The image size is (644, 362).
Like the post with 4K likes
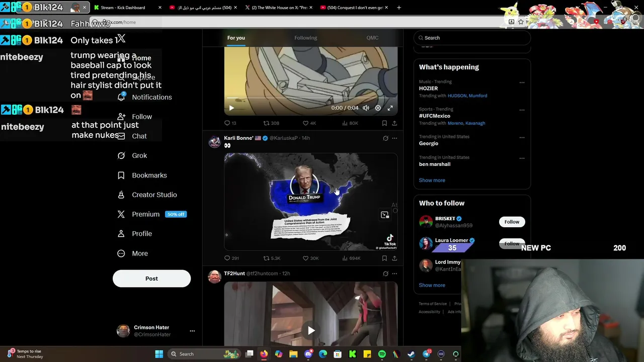pos(309,123)
